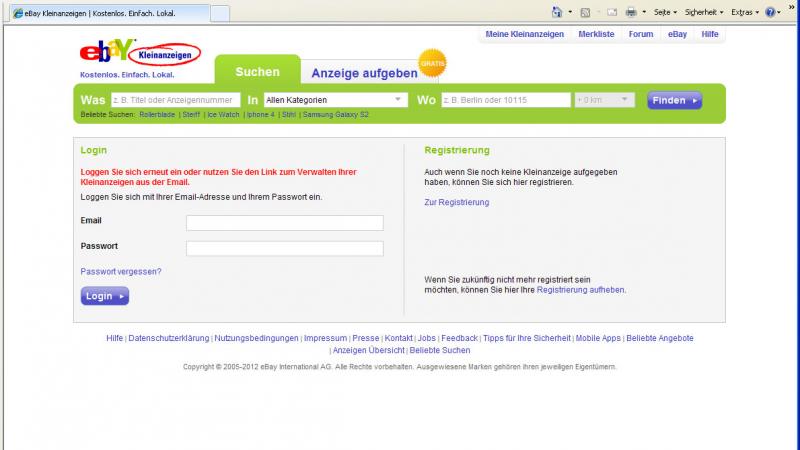The height and width of the screenshot is (450, 800).
Task: Focus the Email input field
Action: 284,223
